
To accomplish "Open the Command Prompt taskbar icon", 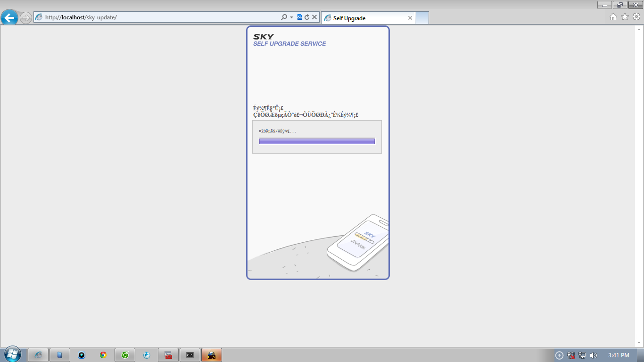I will (190, 355).
